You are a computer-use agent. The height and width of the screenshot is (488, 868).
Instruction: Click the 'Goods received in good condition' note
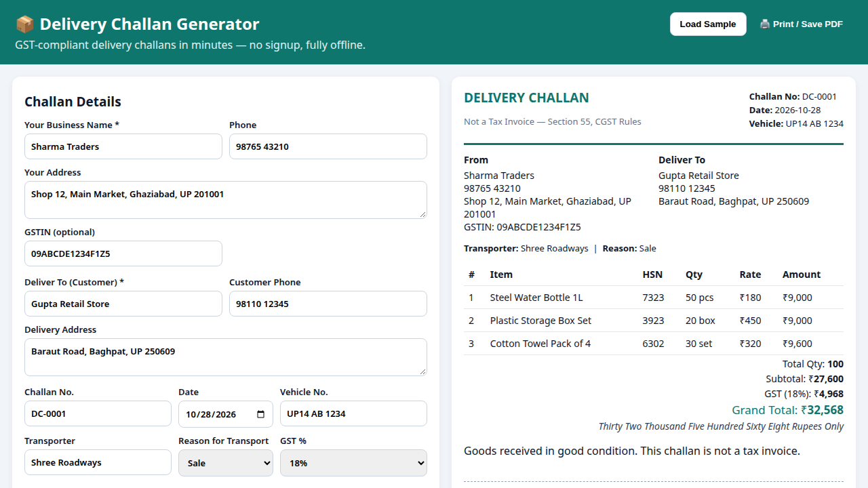coord(632,451)
